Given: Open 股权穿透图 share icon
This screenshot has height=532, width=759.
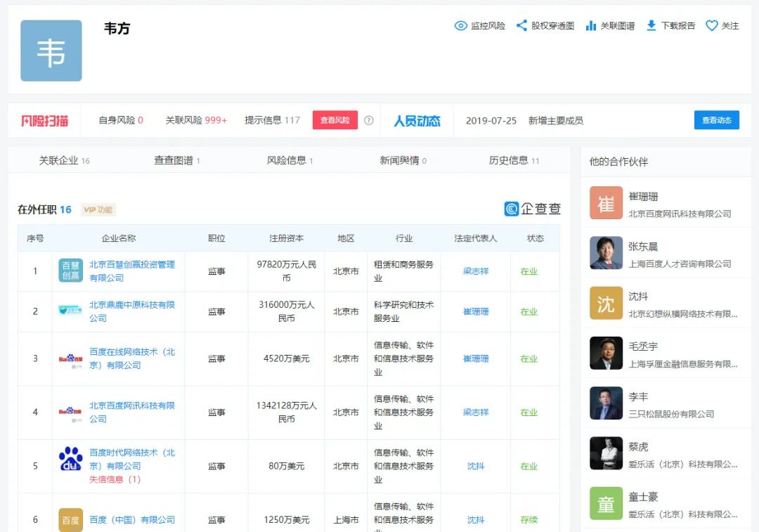Looking at the screenshot, I should [x=521, y=26].
